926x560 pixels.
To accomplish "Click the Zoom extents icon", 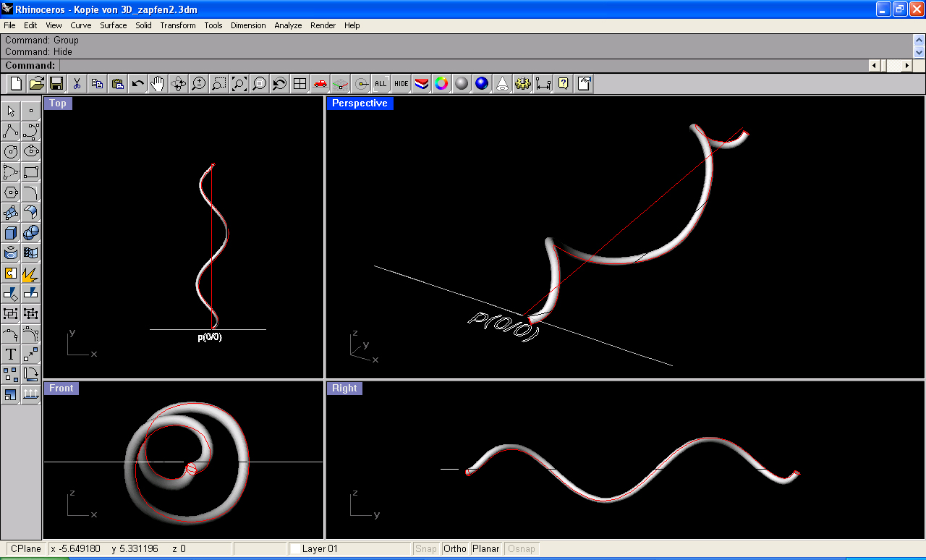I will [x=239, y=84].
